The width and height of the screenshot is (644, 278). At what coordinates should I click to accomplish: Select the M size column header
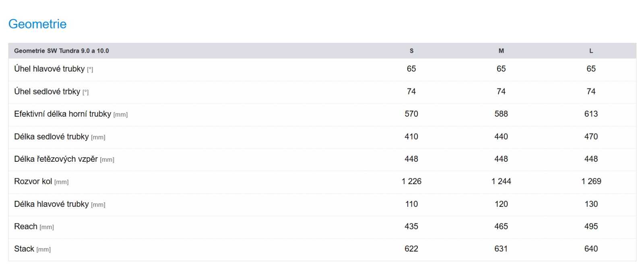[x=501, y=51]
